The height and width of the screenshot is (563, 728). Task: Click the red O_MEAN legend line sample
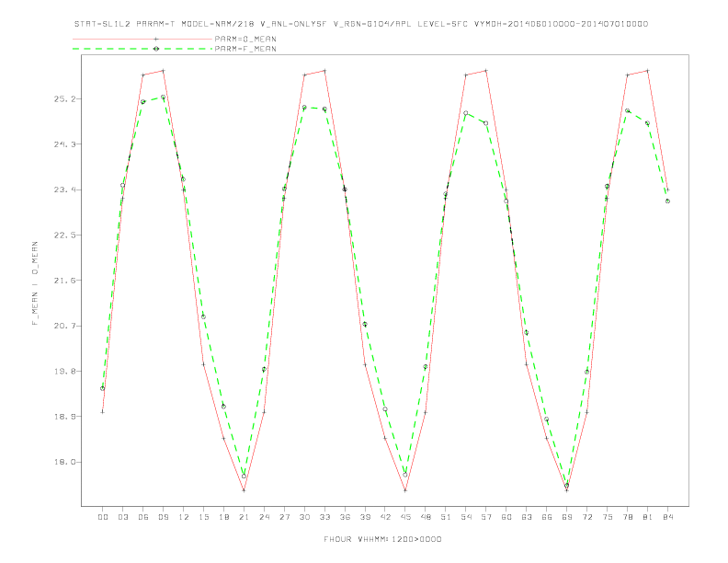click(142, 39)
